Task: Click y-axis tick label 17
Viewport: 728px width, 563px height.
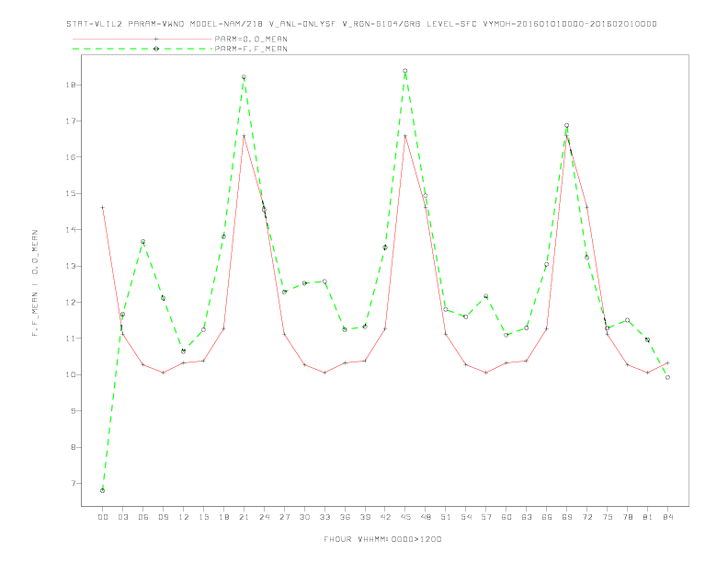Action: 71,121
